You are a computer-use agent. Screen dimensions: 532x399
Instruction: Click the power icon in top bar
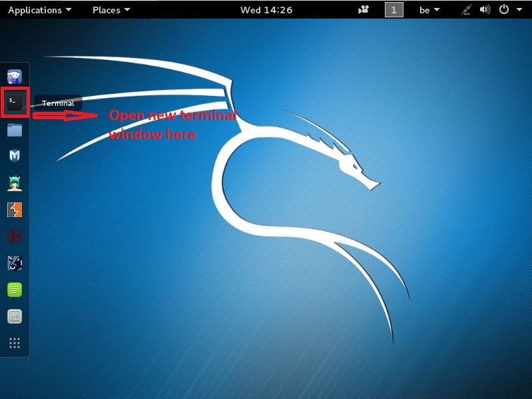pos(504,9)
